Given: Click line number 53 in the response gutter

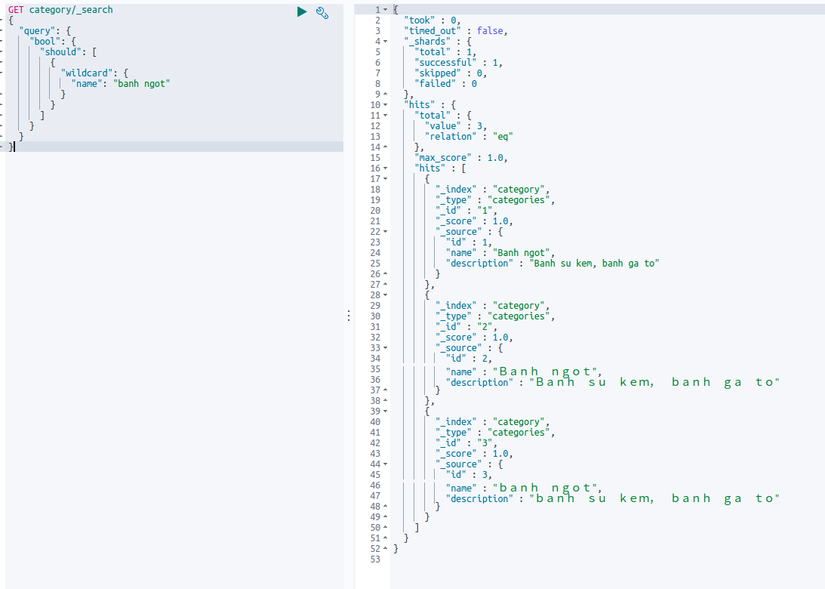Looking at the screenshot, I should (x=375, y=559).
